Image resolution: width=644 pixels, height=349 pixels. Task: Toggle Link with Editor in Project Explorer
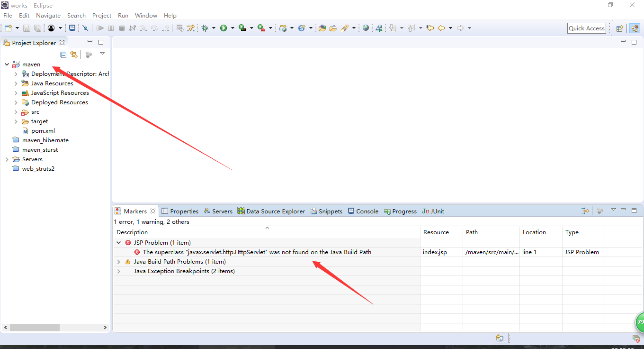click(74, 55)
